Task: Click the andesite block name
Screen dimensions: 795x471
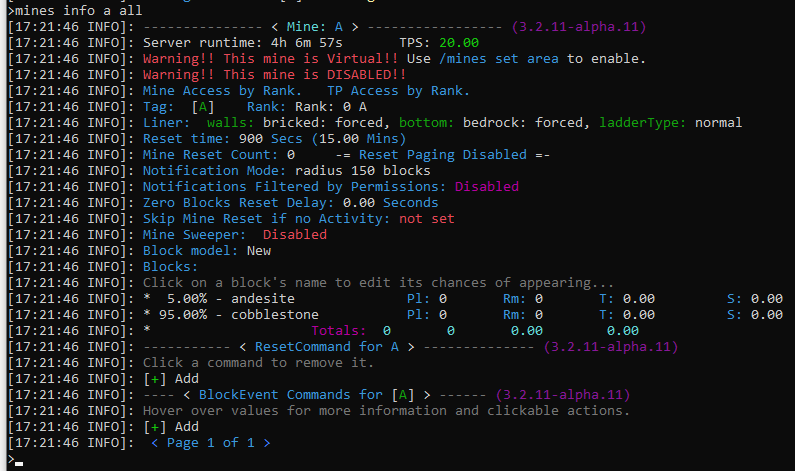Action: point(263,299)
